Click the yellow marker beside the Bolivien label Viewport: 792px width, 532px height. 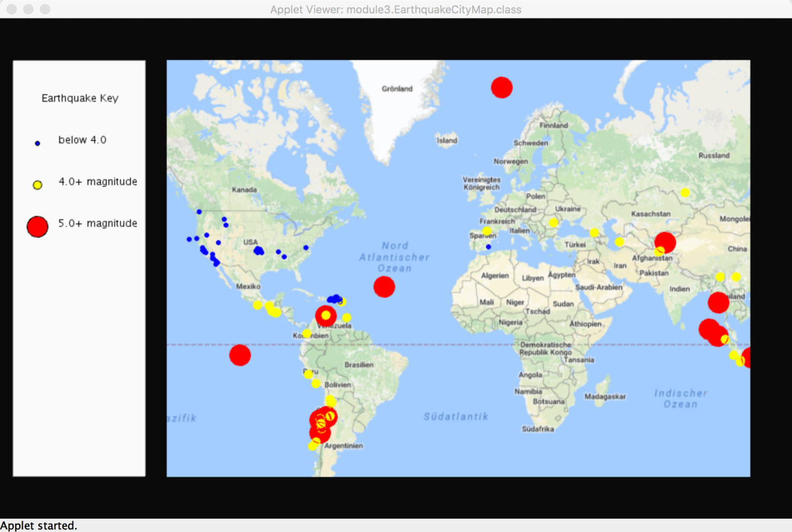click(316, 384)
